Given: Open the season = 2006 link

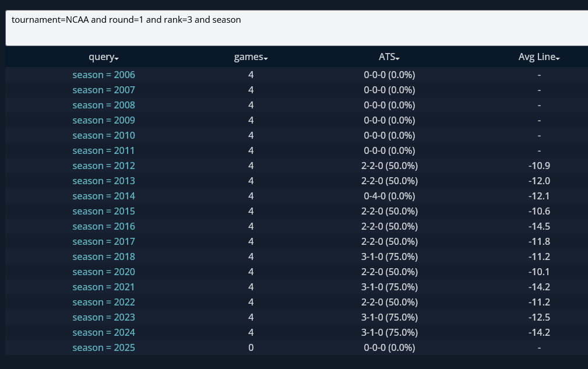Looking at the screenshot, I should coord(104,75).
